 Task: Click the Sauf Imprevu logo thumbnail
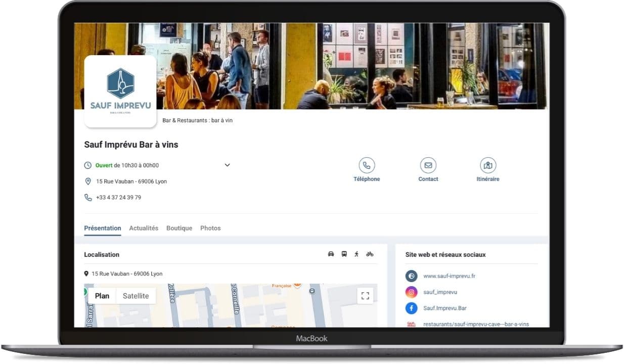[120, 91]
